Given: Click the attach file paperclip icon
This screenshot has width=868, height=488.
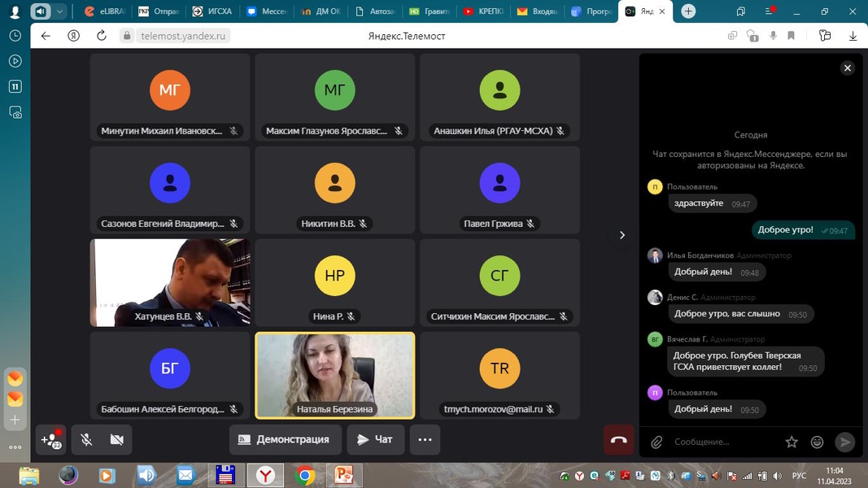Looking at the screenshot, I should click(x=656, y=442).
